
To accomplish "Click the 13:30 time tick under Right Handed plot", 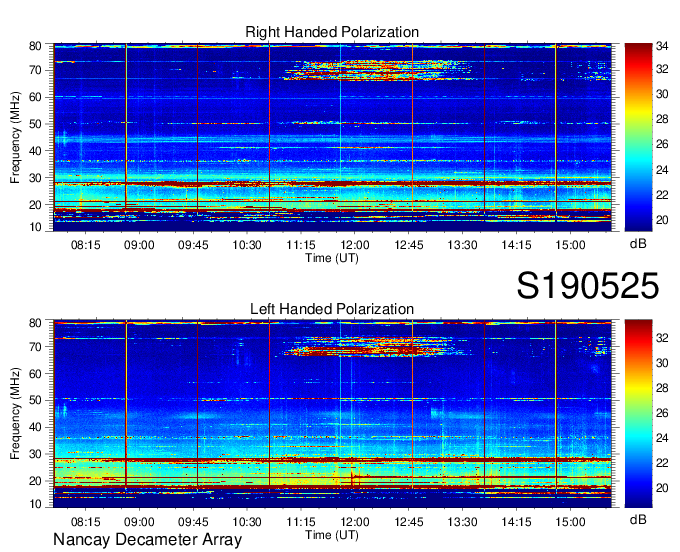I will (x=462, y=245).
